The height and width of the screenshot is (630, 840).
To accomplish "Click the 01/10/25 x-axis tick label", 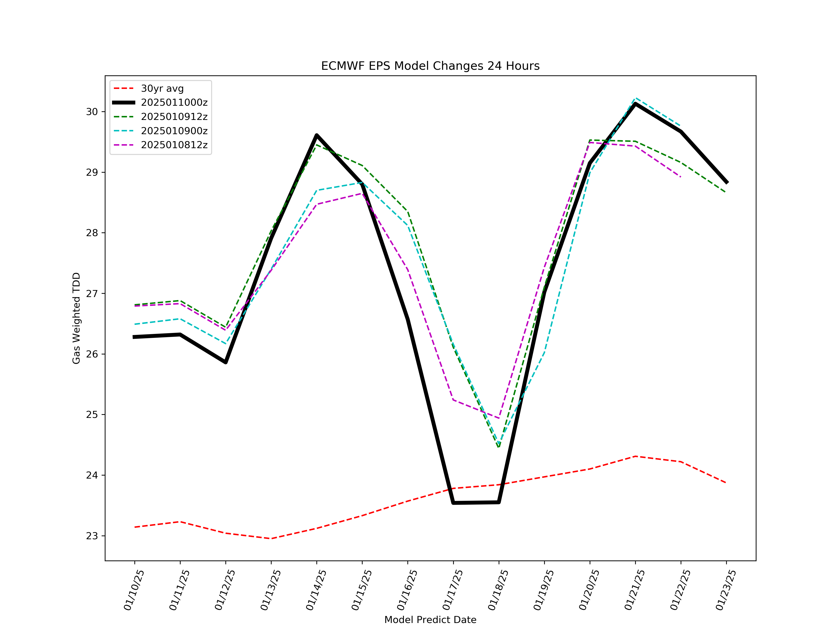I will coord(134,590).
